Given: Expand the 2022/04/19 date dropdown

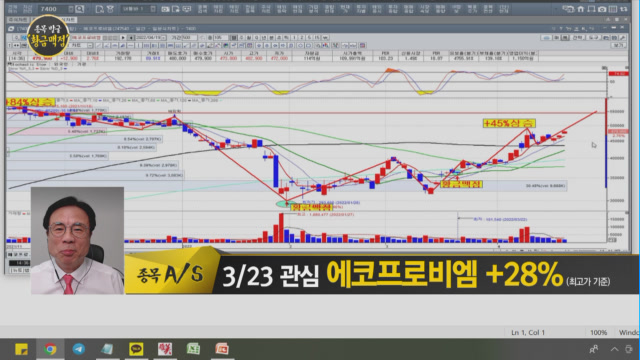Looking at the screenshot, I should pyautogui.click(x=163, y=38).
